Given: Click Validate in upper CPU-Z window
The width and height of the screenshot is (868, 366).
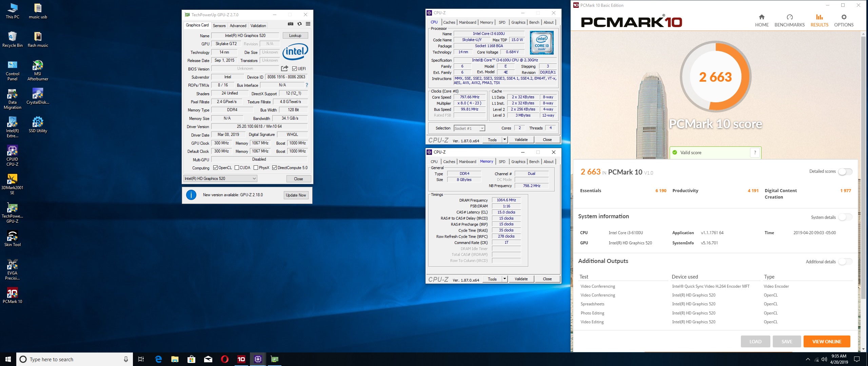Looking at the screenshot, I should (521, 140).
